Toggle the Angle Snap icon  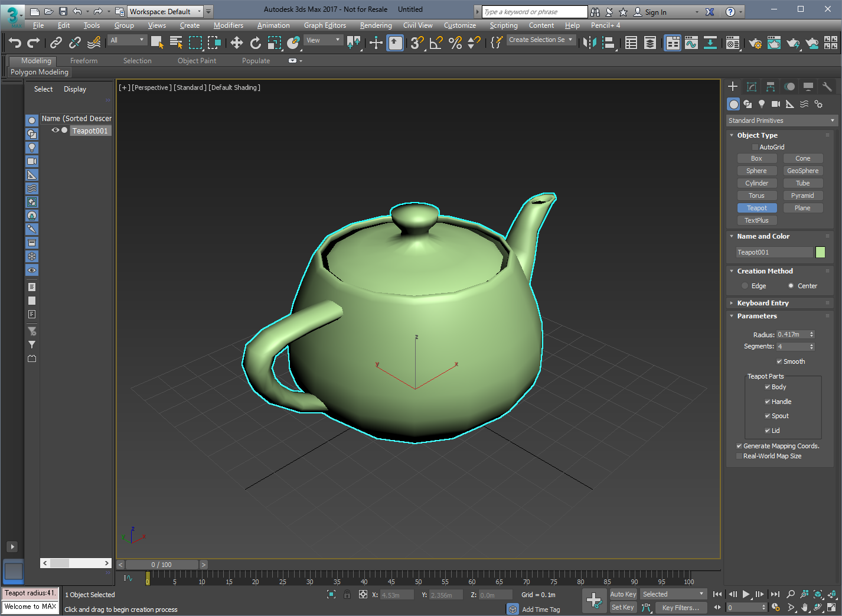pos(436,43)
